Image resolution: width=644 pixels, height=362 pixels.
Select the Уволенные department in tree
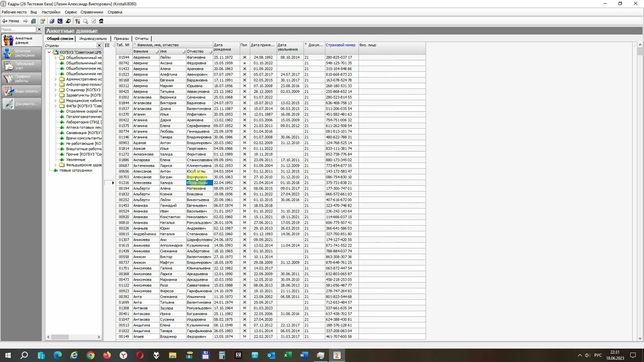pos(75,159)
